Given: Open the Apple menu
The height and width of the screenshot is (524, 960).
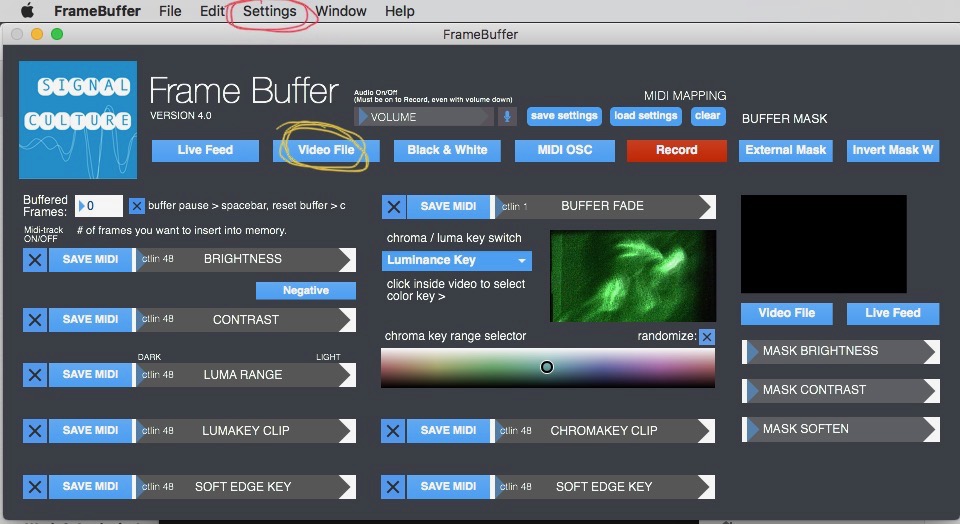Looking at the screenshot, I should pos(27,10).
